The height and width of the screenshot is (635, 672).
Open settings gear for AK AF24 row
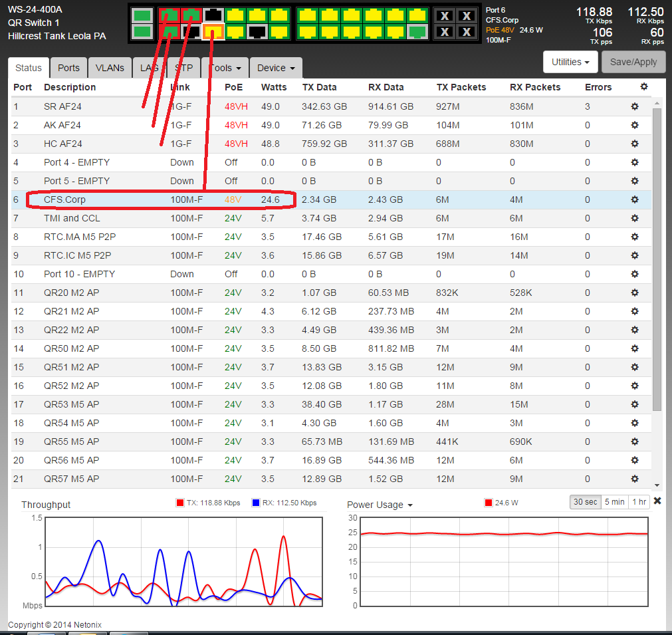point(635,125)
